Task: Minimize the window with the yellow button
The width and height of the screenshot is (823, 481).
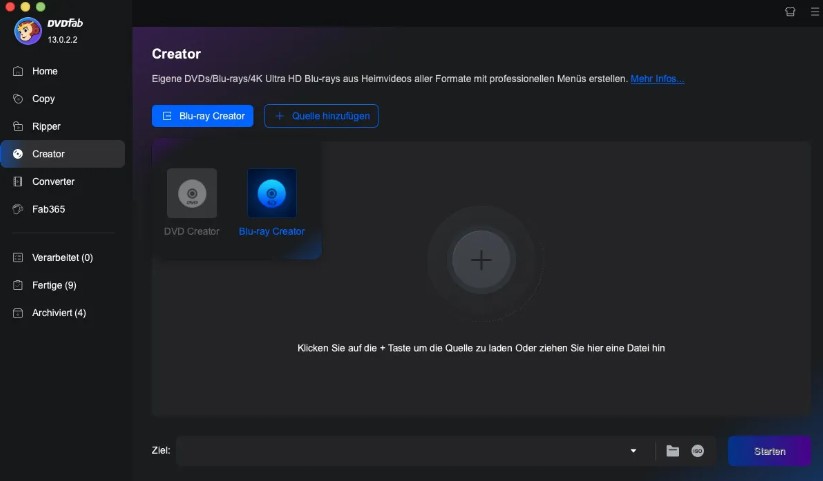Action: point(25,7)
